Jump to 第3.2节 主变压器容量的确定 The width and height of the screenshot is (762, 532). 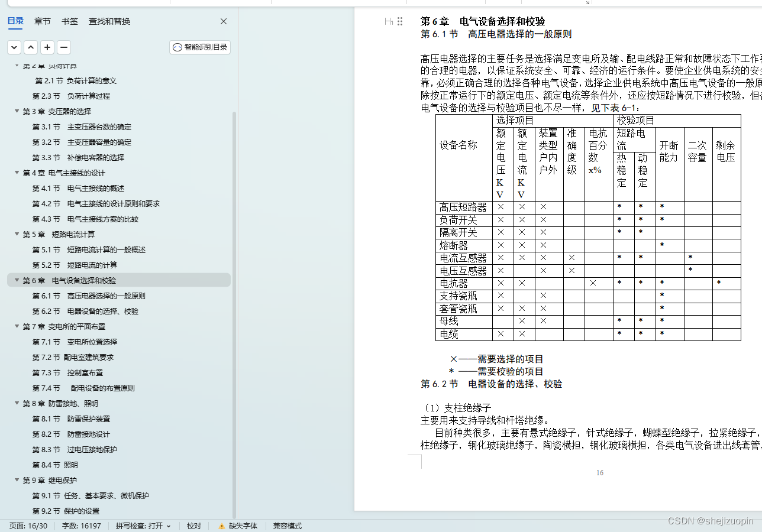click(82, 142)
